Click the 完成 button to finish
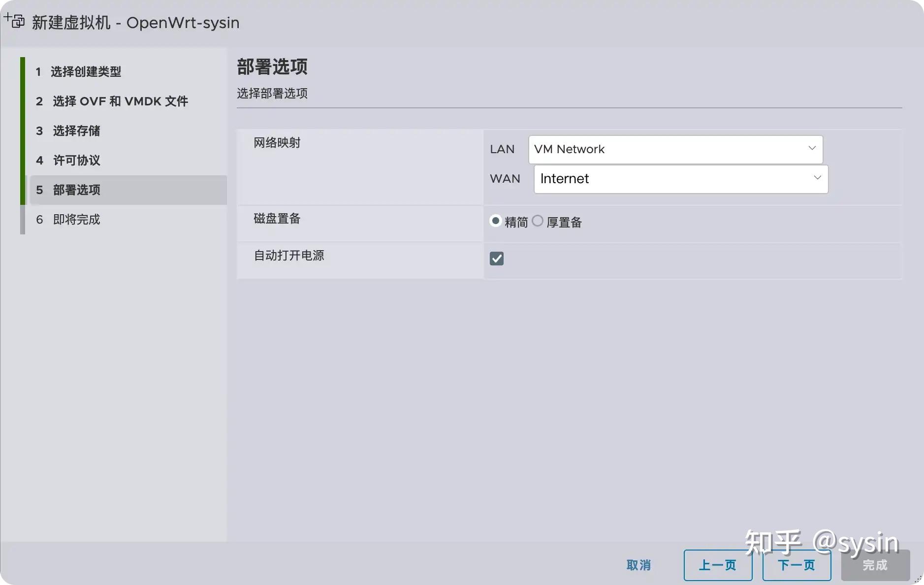 coord(876,565)
